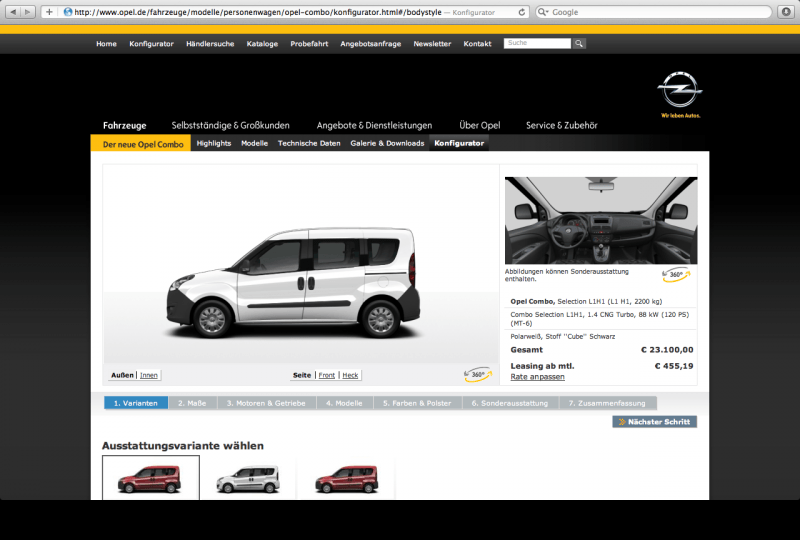The image size is (800, 540).
Task: Open the browser downloads button
Action: 786,12
